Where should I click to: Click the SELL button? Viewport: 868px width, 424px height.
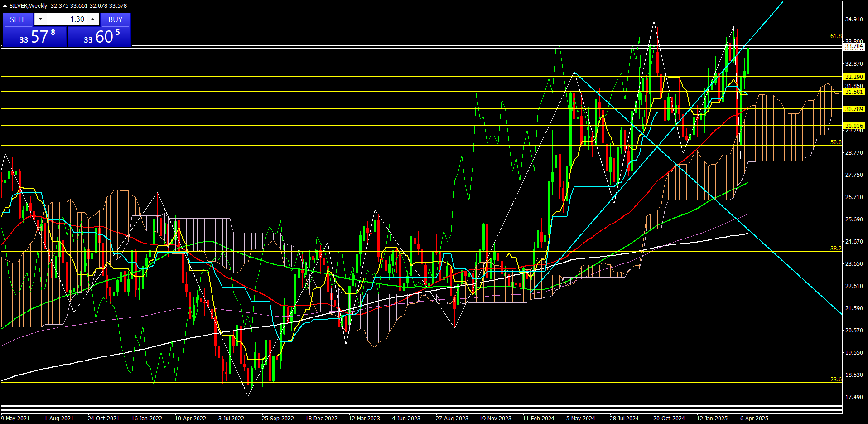(x=18, y=19)
